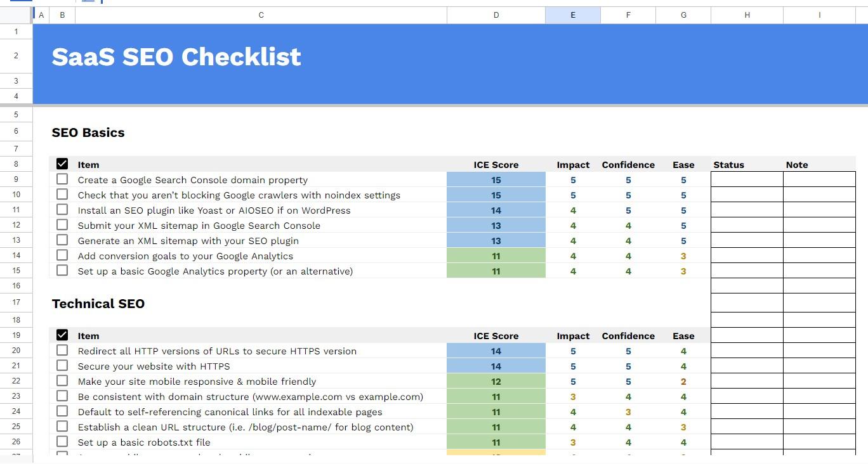Viewport: 868px width, 464px height.
Task: Select the green ICE Score 12 cell
Action: tap(496, 382)
